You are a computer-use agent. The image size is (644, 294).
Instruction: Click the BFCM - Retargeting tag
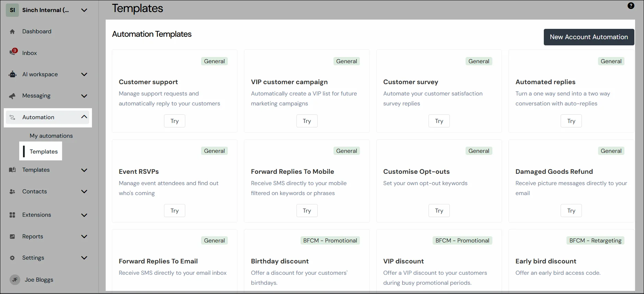coord(595,241)
